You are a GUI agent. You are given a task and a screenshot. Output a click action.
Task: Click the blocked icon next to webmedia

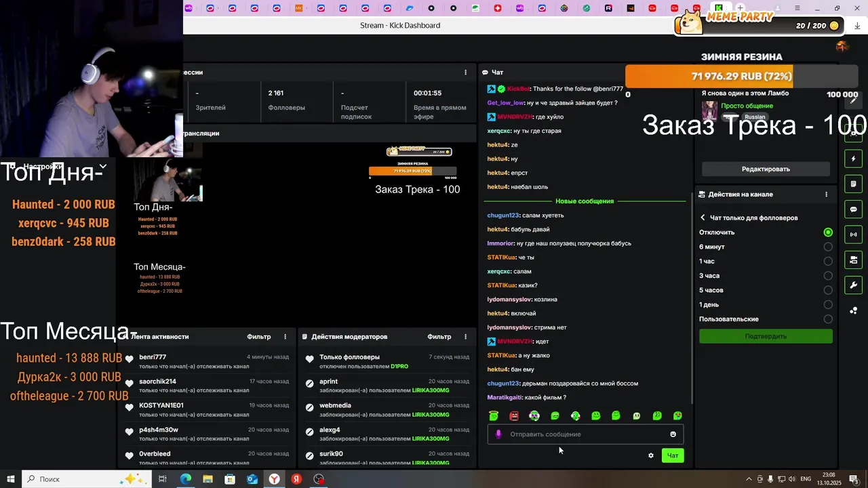pyautogui.click(x=310, y=407)
